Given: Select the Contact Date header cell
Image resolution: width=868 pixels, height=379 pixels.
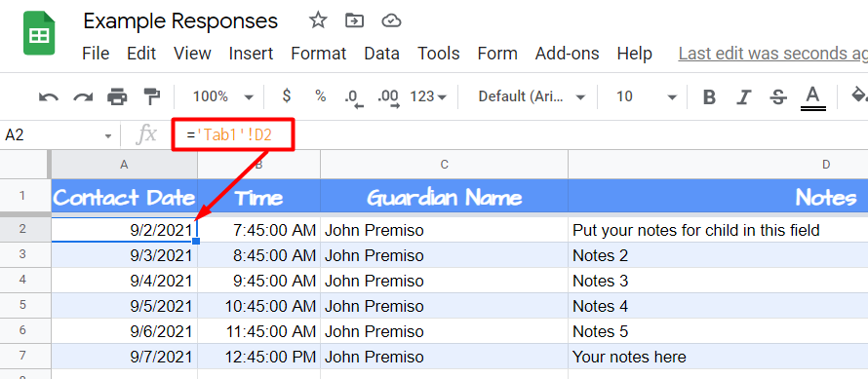Looking at the screenshot, I should [124, 197].
